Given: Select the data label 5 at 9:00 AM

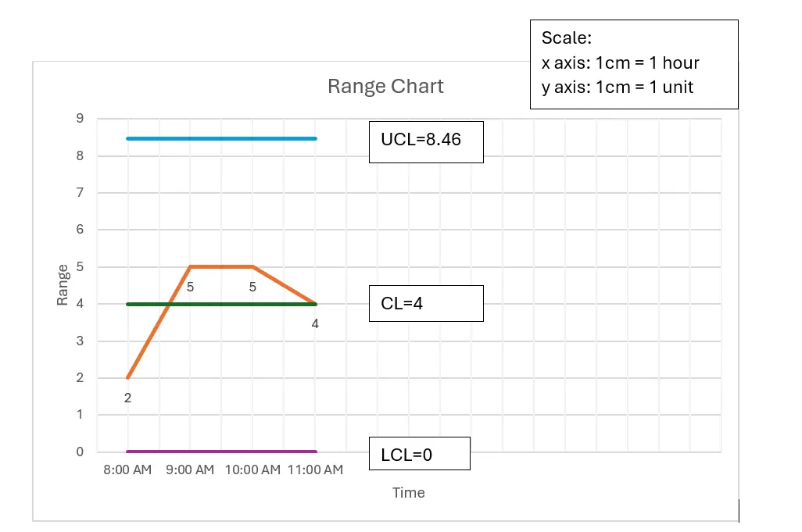Looking at the screenshot, I should coord(190,287).
